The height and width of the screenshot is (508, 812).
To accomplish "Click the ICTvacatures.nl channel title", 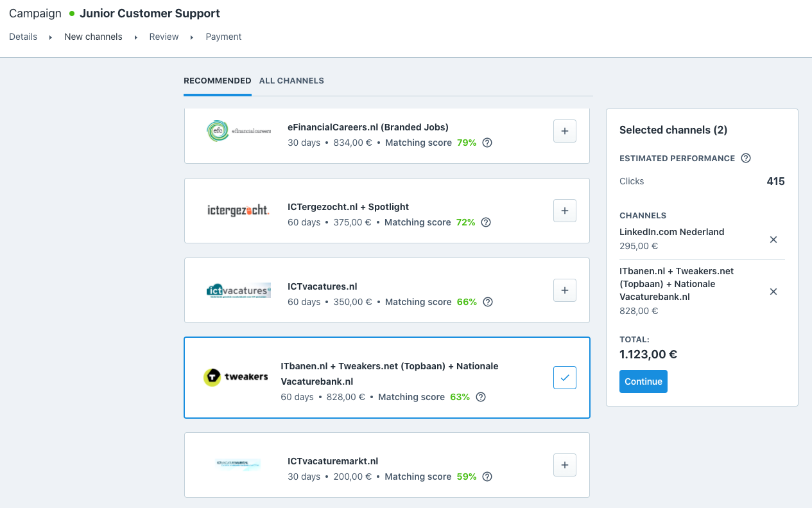I will [x=322, y=286].
